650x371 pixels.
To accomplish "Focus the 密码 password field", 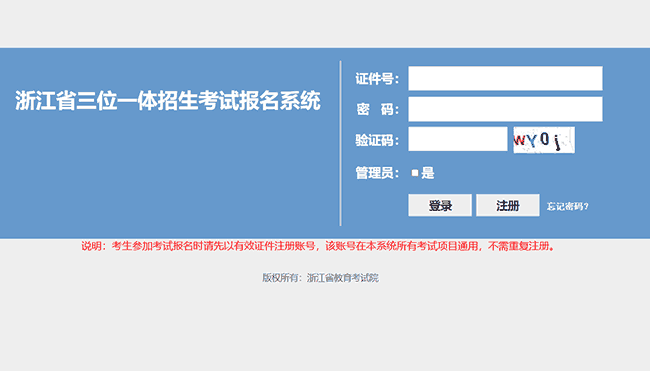I will coord(505,109).
